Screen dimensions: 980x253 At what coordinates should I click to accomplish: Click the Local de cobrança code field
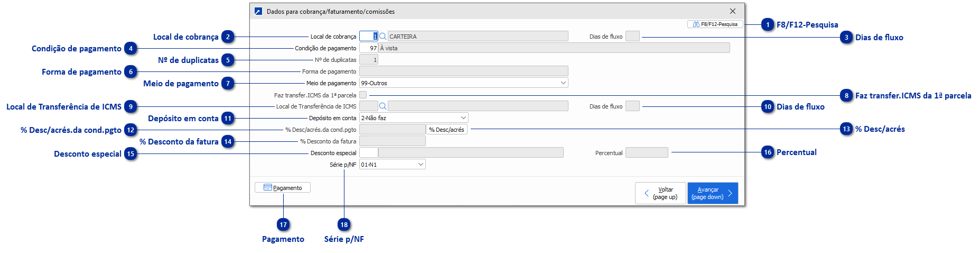368,37
